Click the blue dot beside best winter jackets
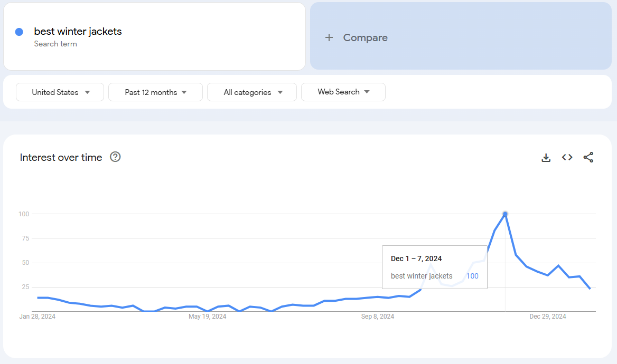 tap(19, 32)
